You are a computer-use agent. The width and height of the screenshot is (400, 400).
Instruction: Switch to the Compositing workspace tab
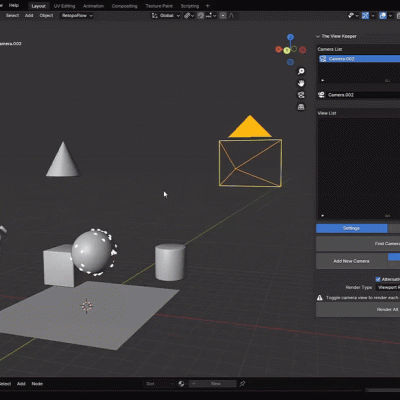[x=124, y=6]
